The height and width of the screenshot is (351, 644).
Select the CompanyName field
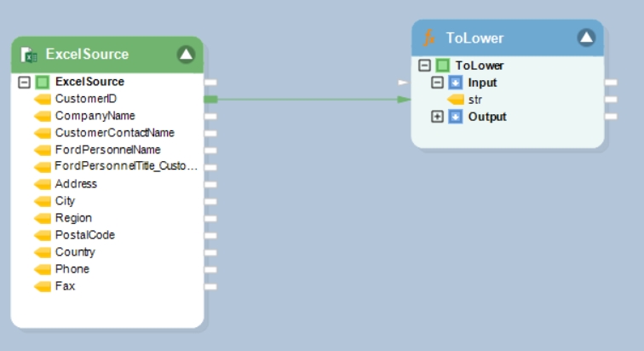[x=95, y=116]
